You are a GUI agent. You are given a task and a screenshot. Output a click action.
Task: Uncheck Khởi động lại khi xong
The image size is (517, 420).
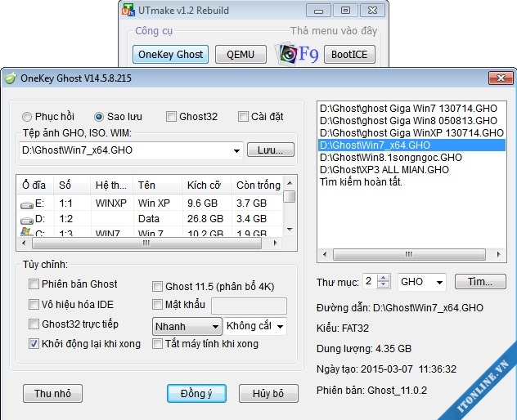click(x=34, y=344)
